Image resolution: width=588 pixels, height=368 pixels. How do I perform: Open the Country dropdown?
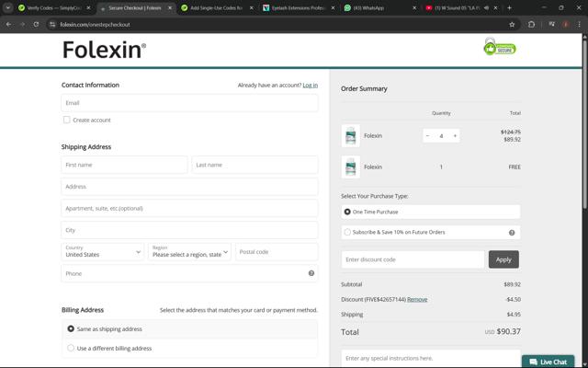click(x=102, y=251)
